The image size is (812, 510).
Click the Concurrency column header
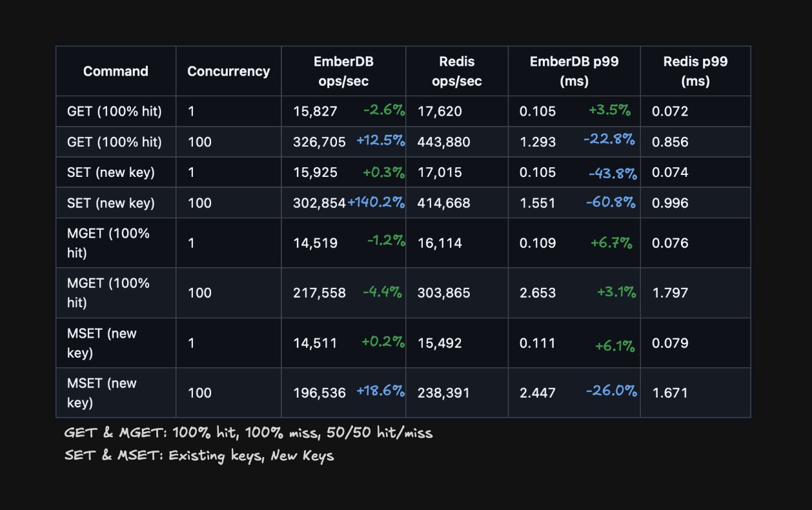(228, 71)
